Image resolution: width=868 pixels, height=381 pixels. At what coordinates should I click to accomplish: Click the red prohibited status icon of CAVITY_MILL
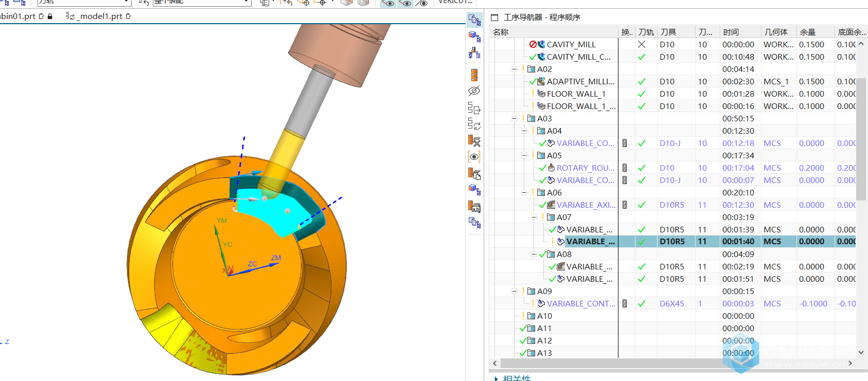533,44
